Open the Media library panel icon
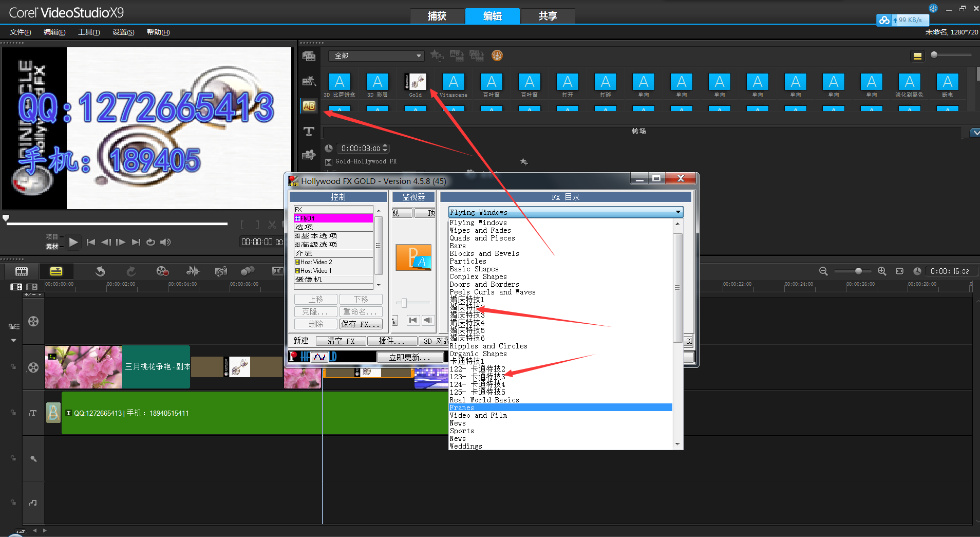 309,56
